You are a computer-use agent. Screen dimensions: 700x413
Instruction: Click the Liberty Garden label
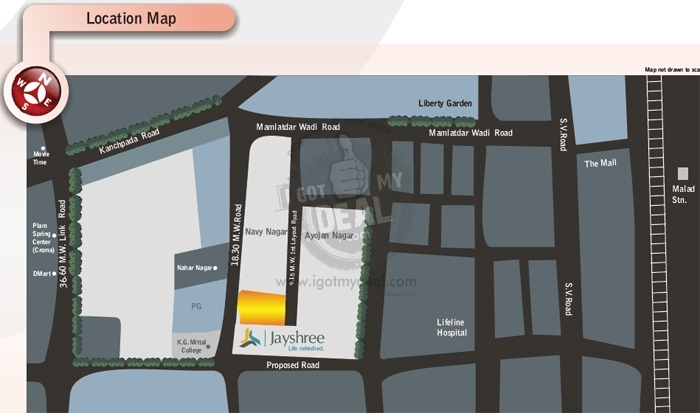tap(447, 105)
